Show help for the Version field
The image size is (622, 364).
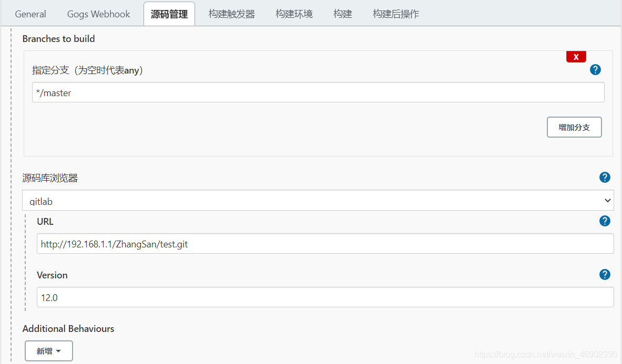[x=605, y=275]
